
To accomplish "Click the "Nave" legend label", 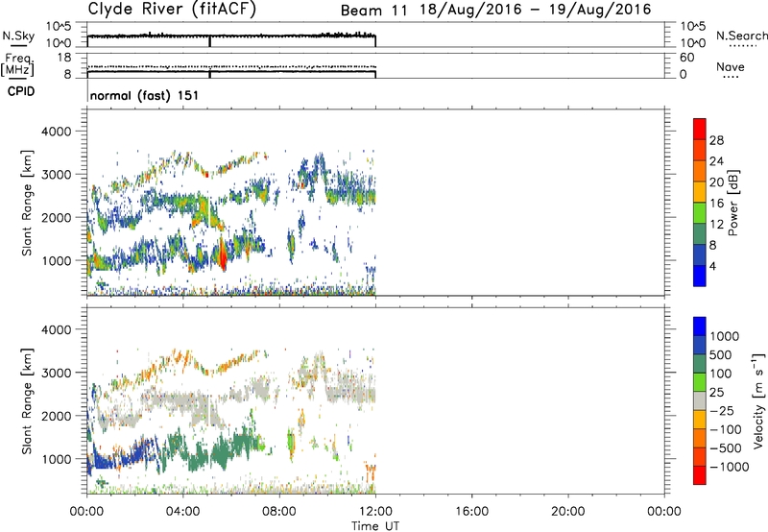I will click(730, 67).
